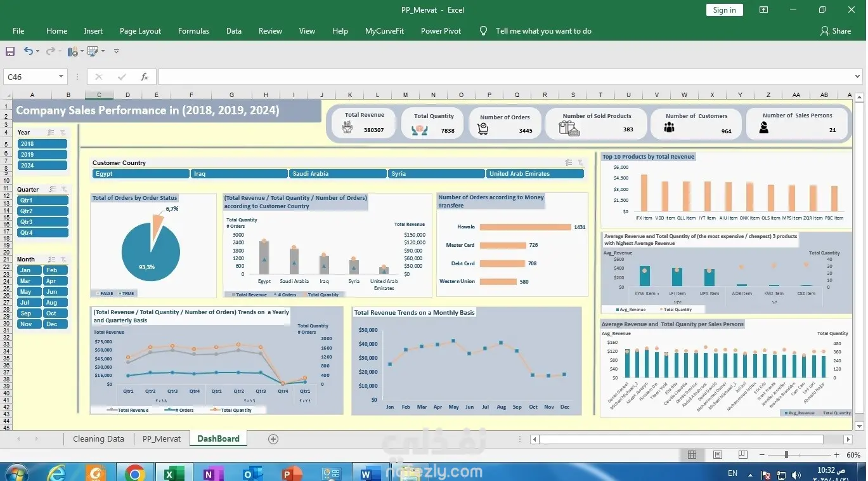
Task: Open the Name Box dropdown arrow
Action: (61, 77)
